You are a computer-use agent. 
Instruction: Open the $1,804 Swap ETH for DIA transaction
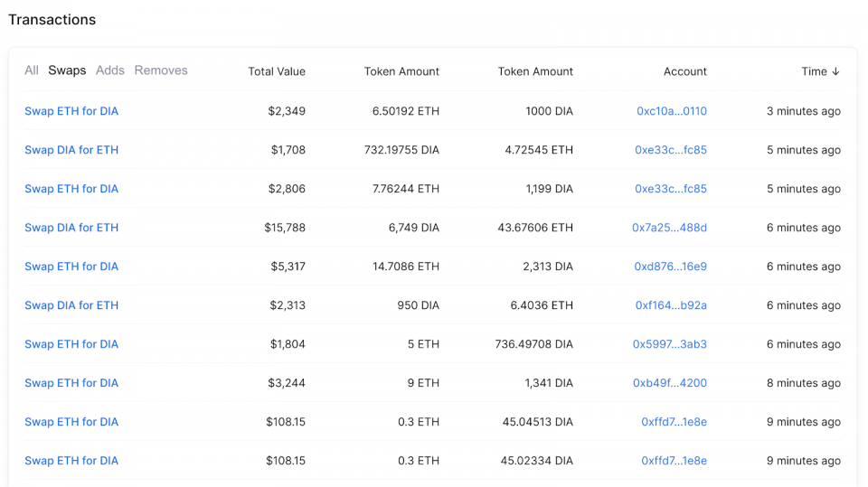[x=71, y=344]
